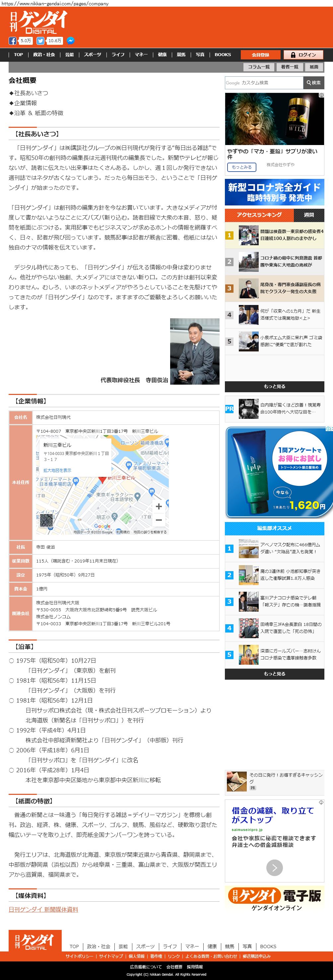Click 郵送購読申込み in the footer
The height and width of the screenshot is (980, 333).
257,956
